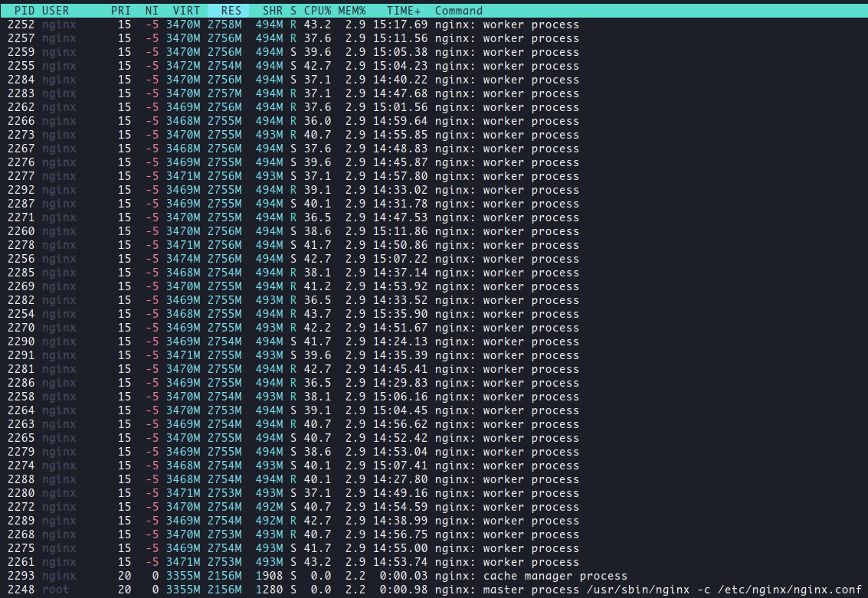Viewport: 868px width, 598px height.
Task: Select process row with PID 2257
Action: pyautogui.click(x=434, y=38)
